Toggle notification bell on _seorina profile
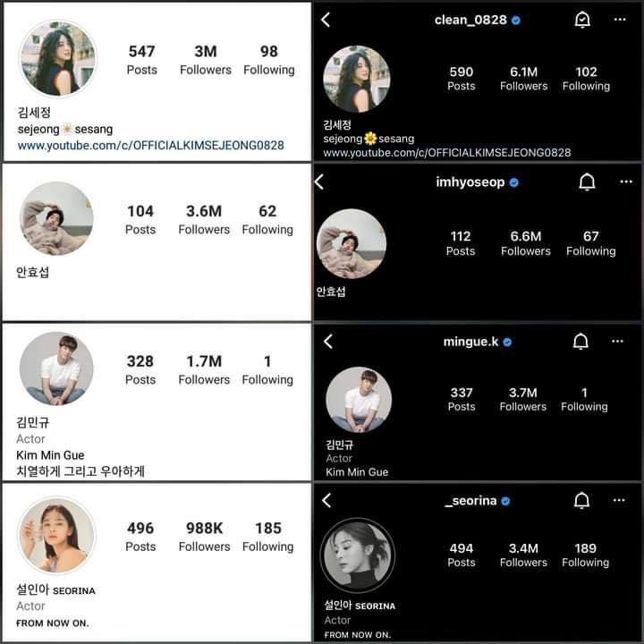Screen dimensions: 644x644 (x=581, y=500)
